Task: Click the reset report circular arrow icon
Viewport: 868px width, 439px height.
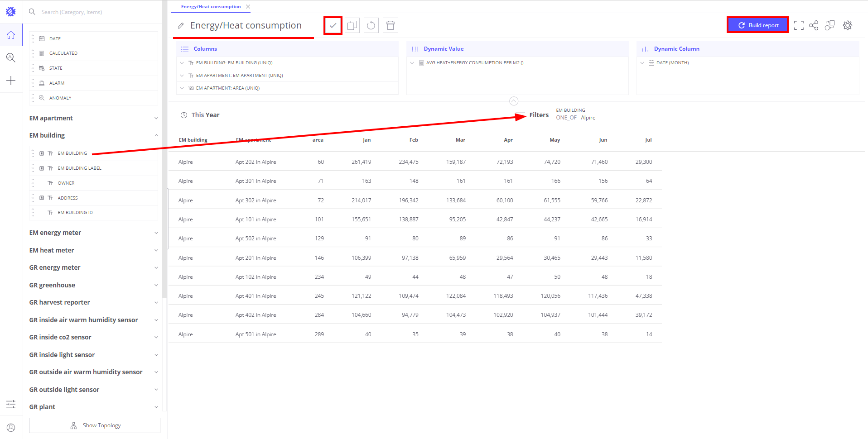Action: pos(371,25)
